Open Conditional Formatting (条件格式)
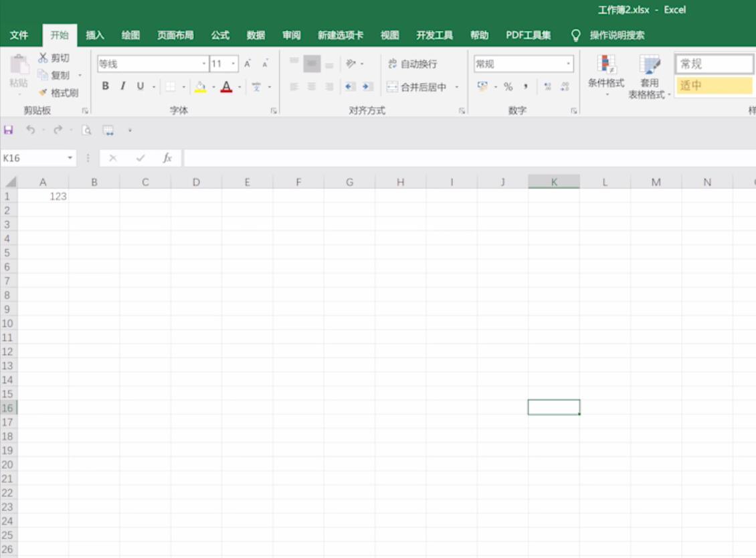The width and height of the screenshot is (756, 558). [606, 75]
